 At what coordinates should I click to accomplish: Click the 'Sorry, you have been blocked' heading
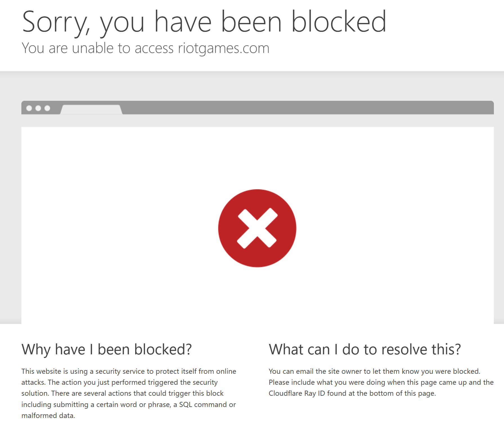point(204,23)
